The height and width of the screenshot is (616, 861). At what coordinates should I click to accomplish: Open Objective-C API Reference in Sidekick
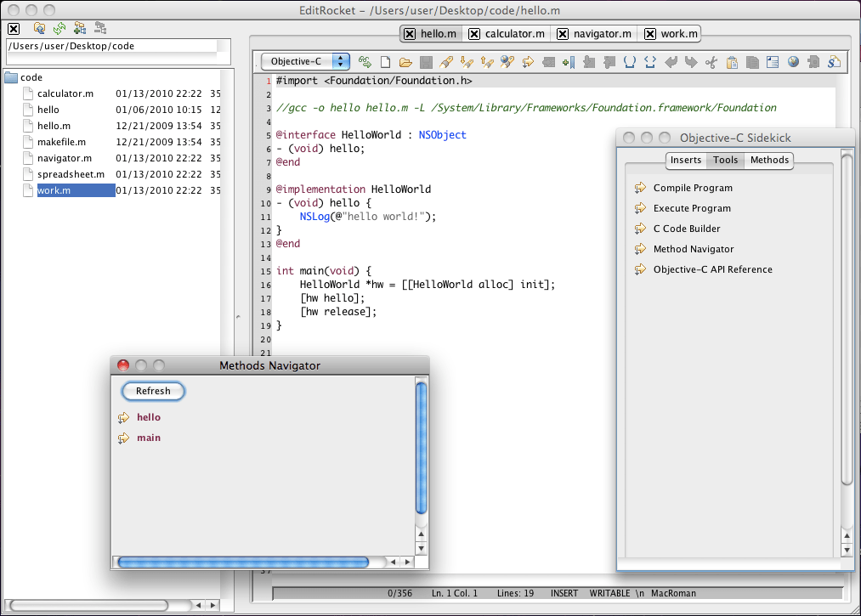(x=712, y=269)
